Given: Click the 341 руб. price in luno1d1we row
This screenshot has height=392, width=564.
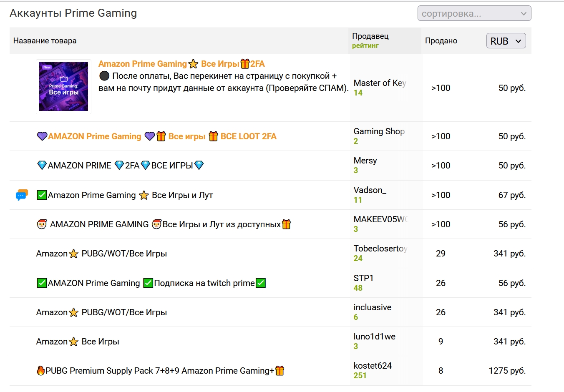Looking at the screenshot, I should [510, 342].
